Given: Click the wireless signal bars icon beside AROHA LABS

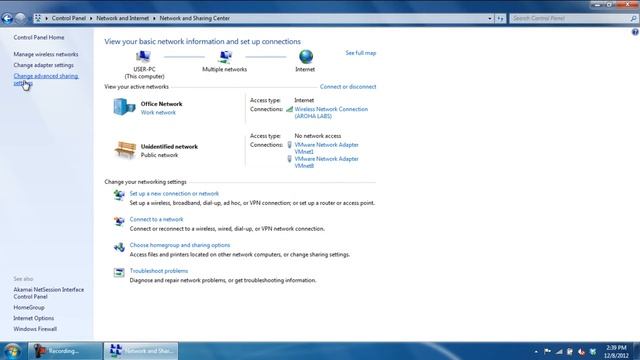Looking at the screenshot, I should (289, 109).
